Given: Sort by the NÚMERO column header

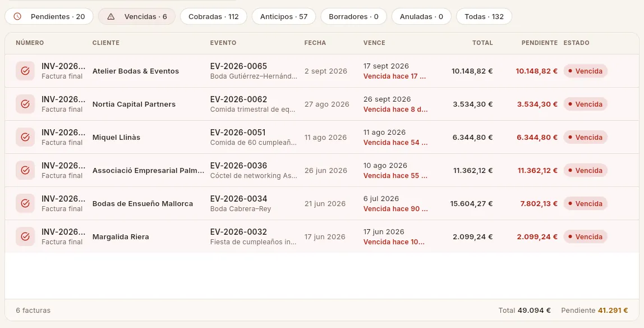Looking at the screenshot, I should tap(30, 43).
